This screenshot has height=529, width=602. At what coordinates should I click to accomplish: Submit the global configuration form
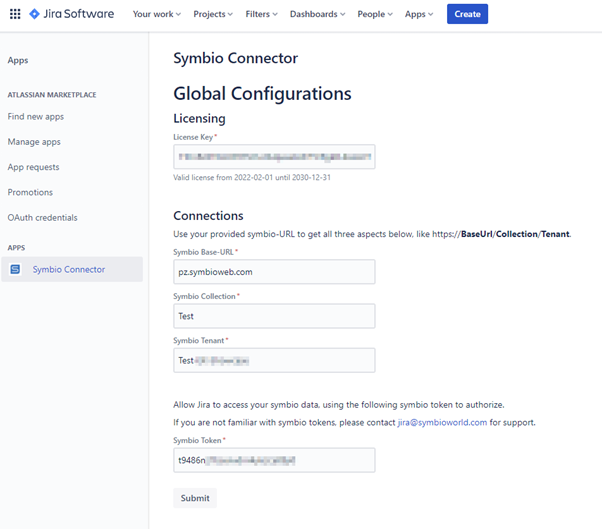point(195,498)
